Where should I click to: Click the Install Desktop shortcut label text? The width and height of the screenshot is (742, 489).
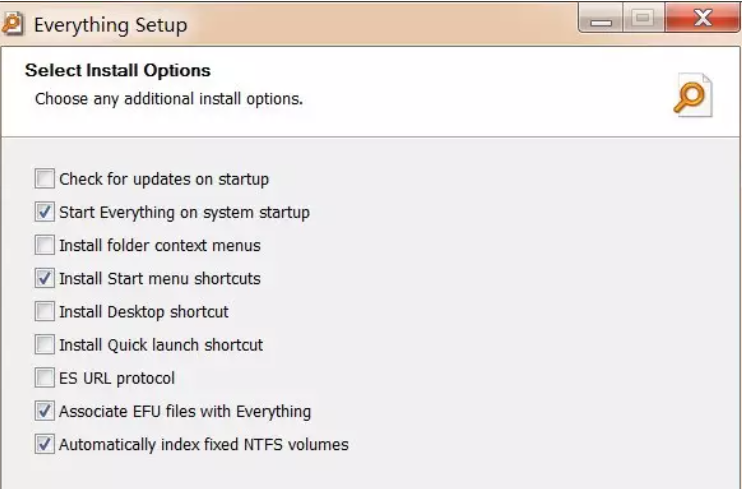[144, 312]
